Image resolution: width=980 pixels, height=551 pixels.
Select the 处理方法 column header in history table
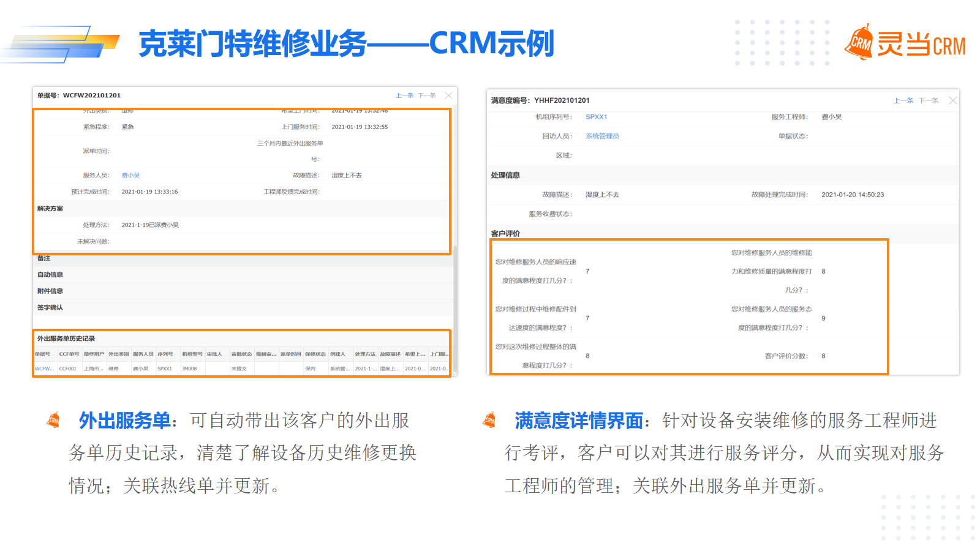[x=366, y=354]
